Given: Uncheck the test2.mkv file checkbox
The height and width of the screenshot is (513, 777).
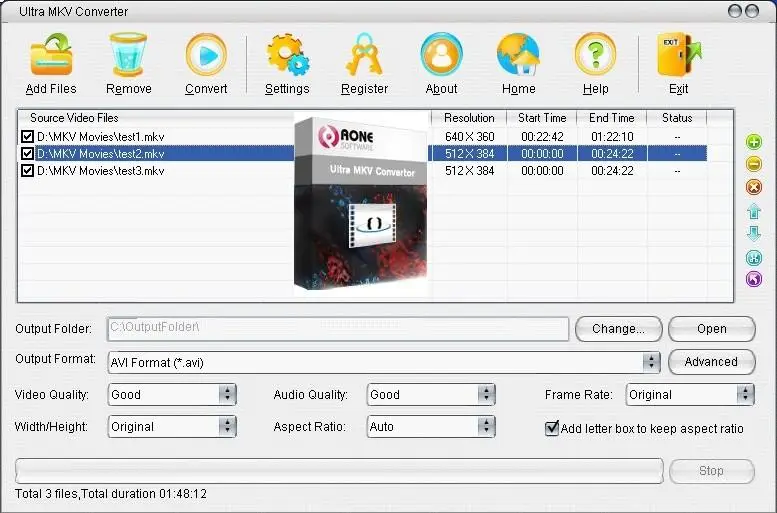Looking at the screenshot, I should pos(27,154).
